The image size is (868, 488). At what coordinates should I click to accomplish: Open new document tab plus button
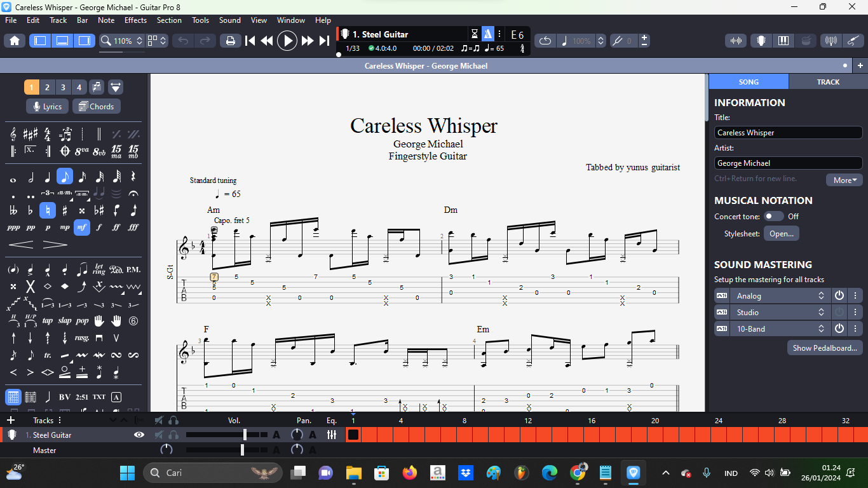pyautogui.click(x=860, y=65)
